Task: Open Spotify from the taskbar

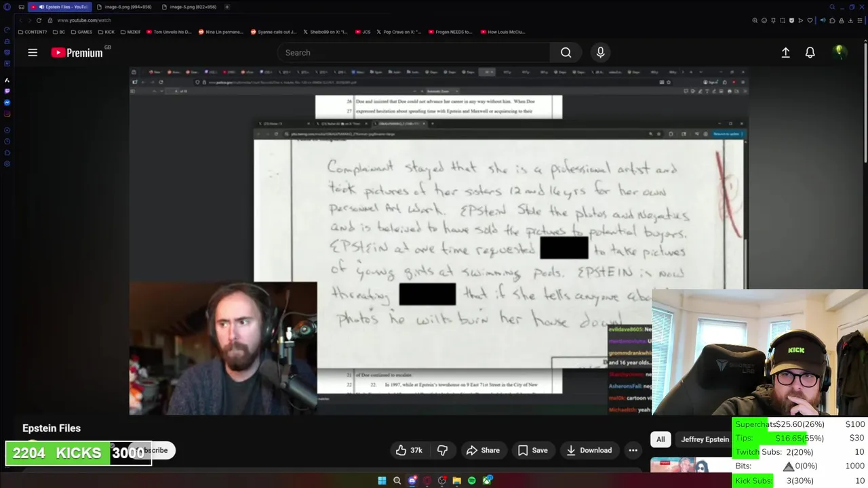Action: click(471, 481)
